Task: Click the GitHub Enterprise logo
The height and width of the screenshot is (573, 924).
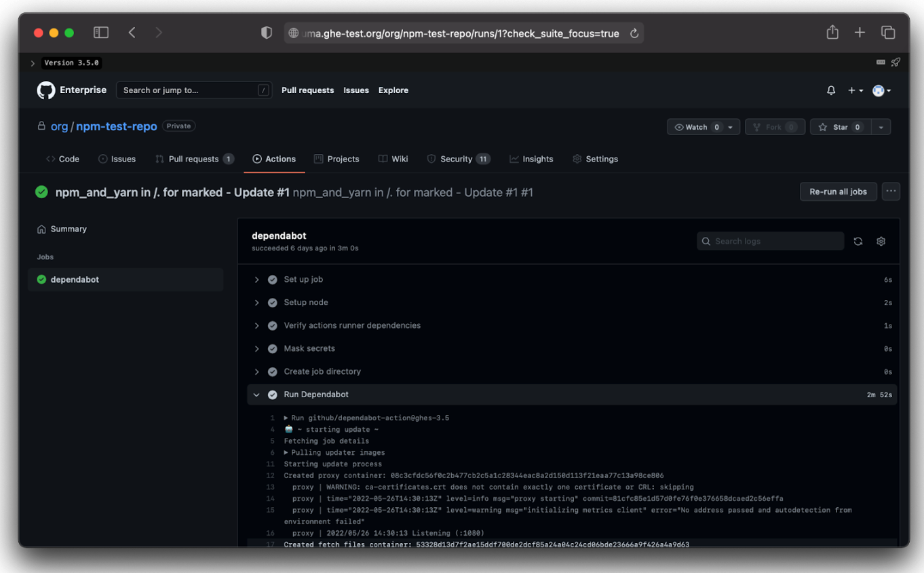Action: coord(46,90)
